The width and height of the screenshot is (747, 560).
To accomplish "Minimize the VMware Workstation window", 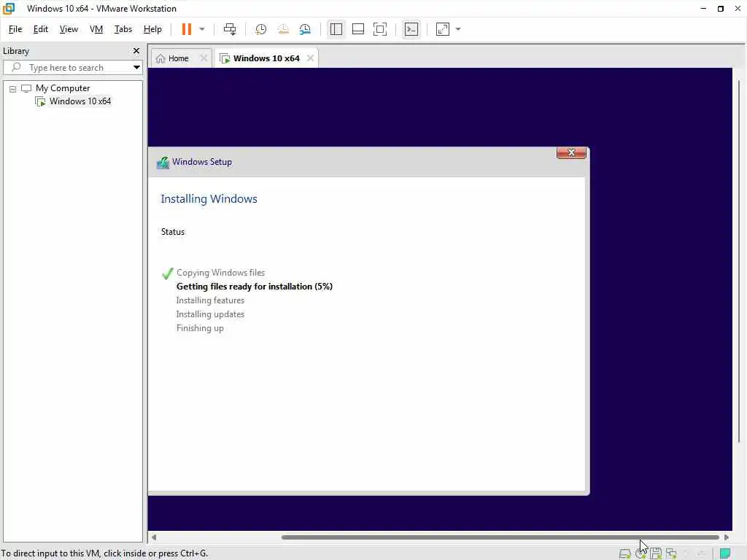I will (703, 9).
